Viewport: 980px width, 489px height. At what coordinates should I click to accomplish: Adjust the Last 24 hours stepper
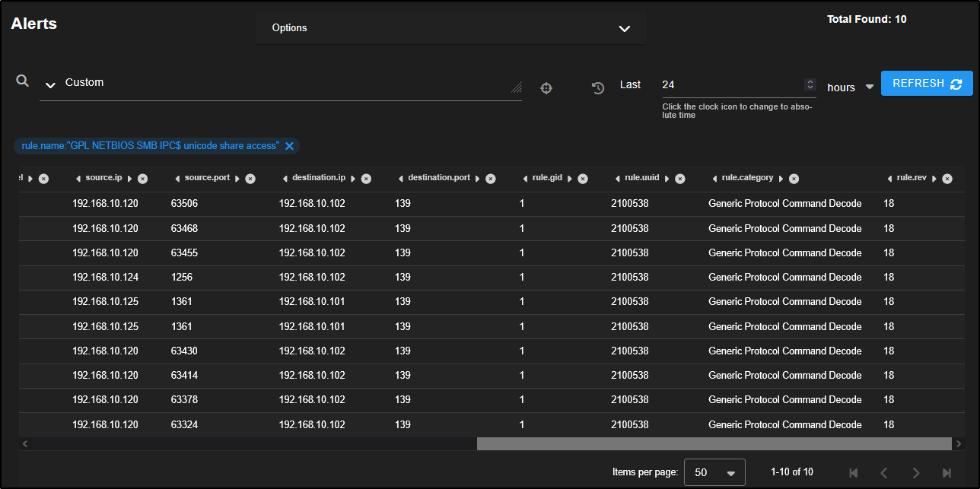(810, 84)
